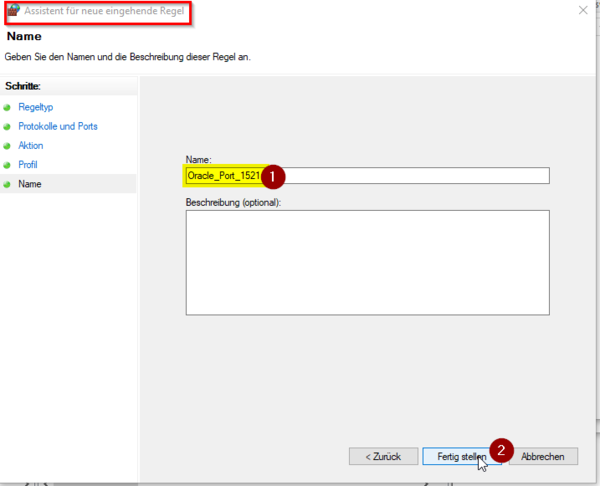Click the firewall wizard icon in title bar

[x=13, y=11]
